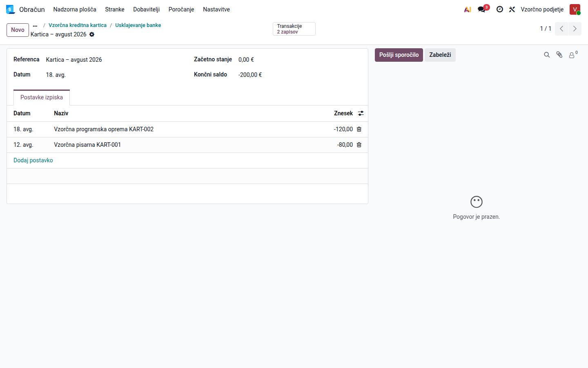Select the amount -120,00 cell

(343, 129)
